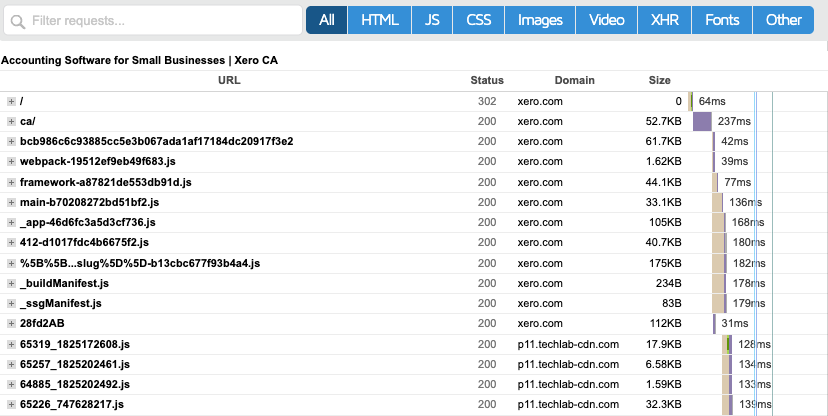Click the search magnifier icon in filter box
The height and width of the screenshot is (416, 828).
pyautogui.click(x=17, y=22)
